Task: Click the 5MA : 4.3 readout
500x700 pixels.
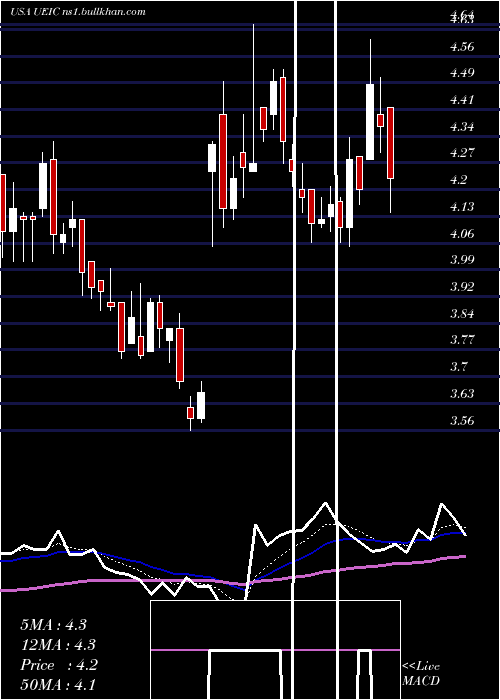Action: point(53,625)
